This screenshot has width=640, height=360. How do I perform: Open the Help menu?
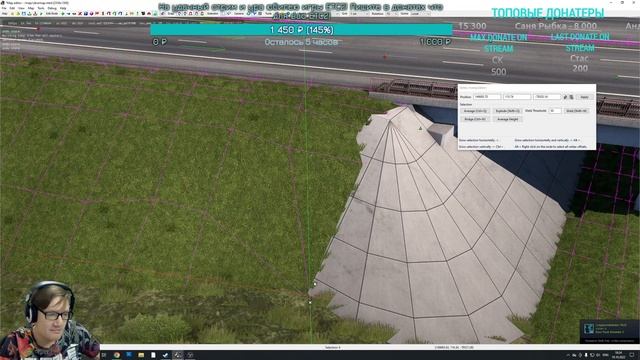coord(63,8)
